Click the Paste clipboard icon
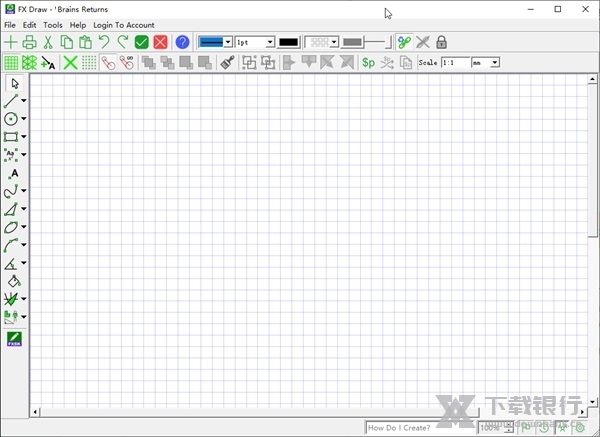Viewport: 600px width, 437px height. [x=85, y=42]
